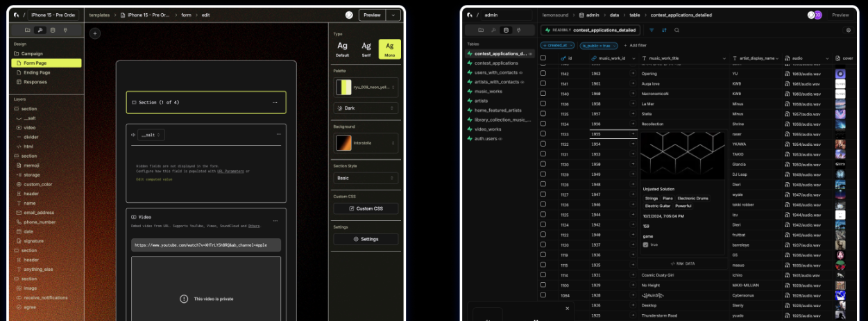The height and width of the screenshot is (321, 868).
Task: Click the app logo in form editor window
Action: 17,15
